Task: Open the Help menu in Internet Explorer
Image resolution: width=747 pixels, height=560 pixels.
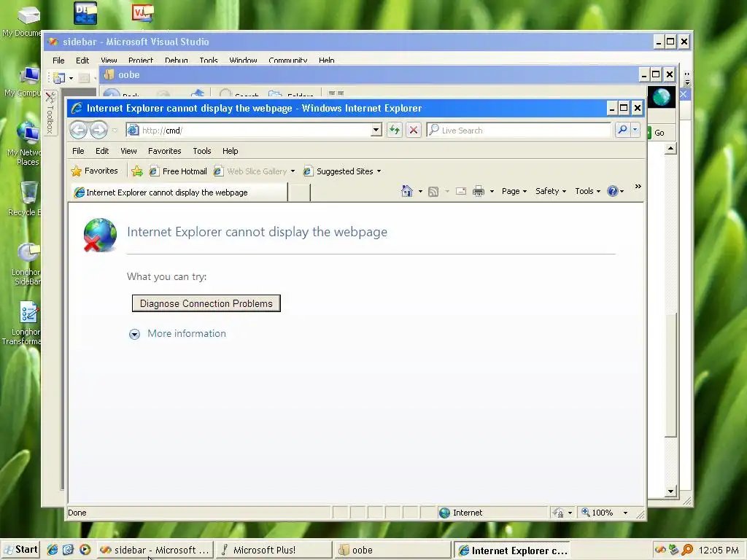Action: click(230, 151)
